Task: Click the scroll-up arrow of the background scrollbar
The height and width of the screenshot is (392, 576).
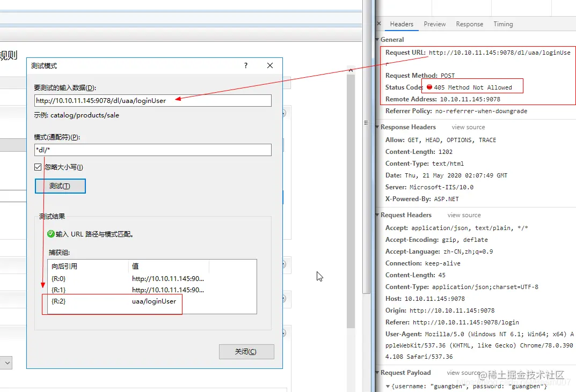Action: tap(351, 70)
